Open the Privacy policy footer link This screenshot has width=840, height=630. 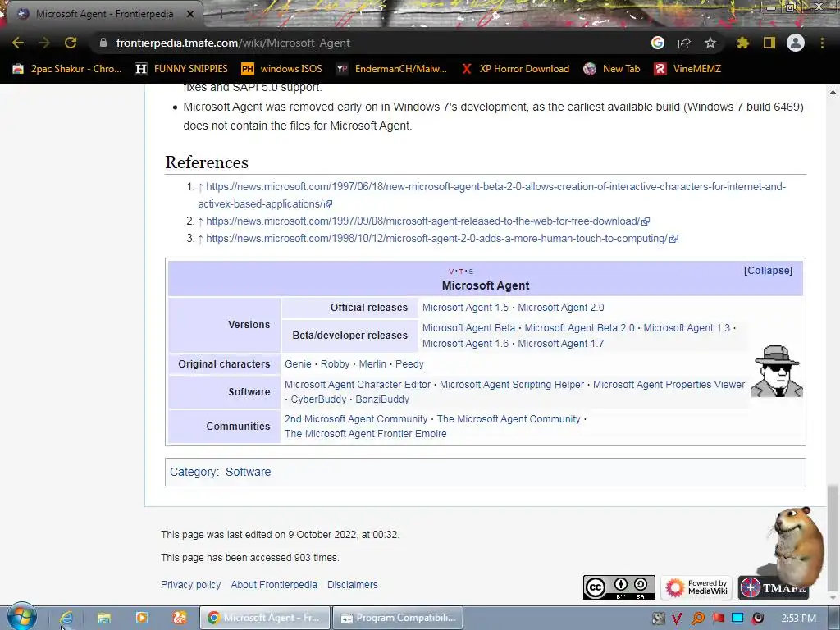coord(190,584)
